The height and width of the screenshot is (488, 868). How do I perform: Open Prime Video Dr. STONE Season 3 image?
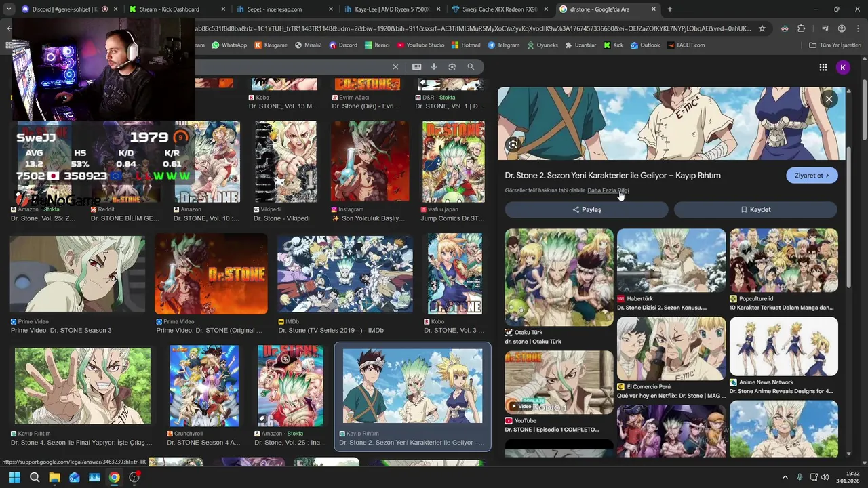tap(77, 274)
